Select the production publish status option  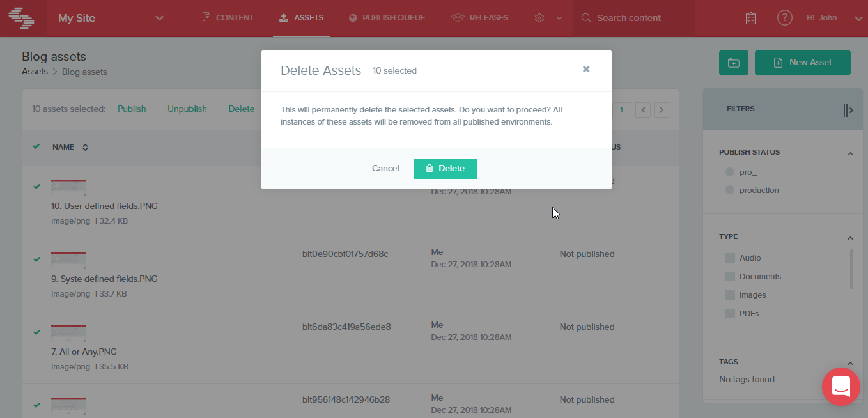tap(729, 190)
